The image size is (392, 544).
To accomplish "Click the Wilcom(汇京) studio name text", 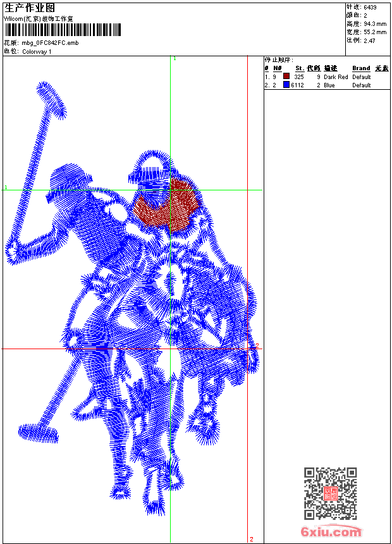I will pos(38,19).
